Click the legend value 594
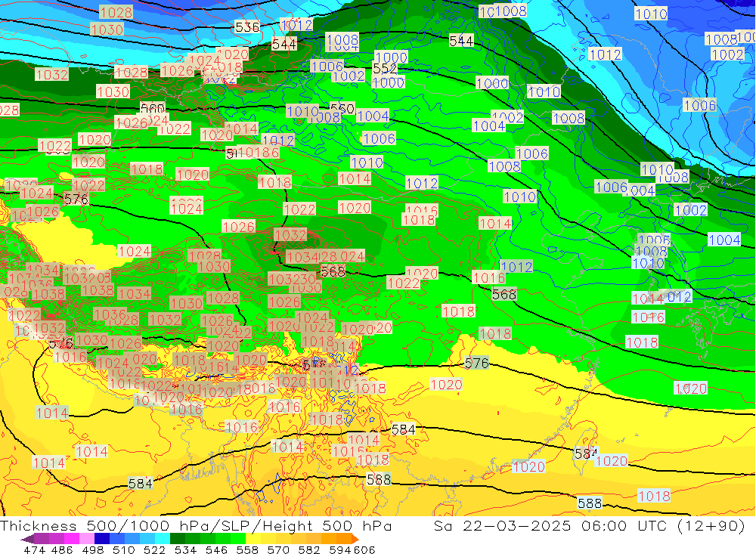The width and height of the screenshot is (756, 554). click(340, 549)
